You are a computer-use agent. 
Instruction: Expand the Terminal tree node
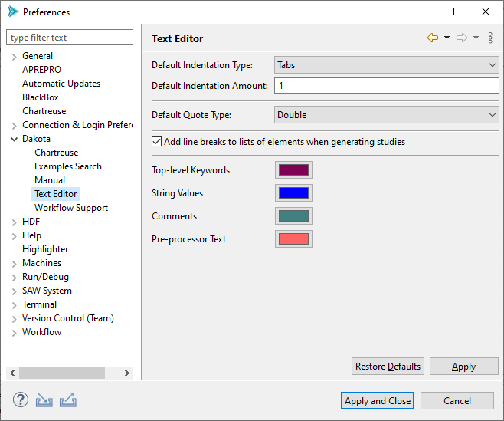coord(14,305)
